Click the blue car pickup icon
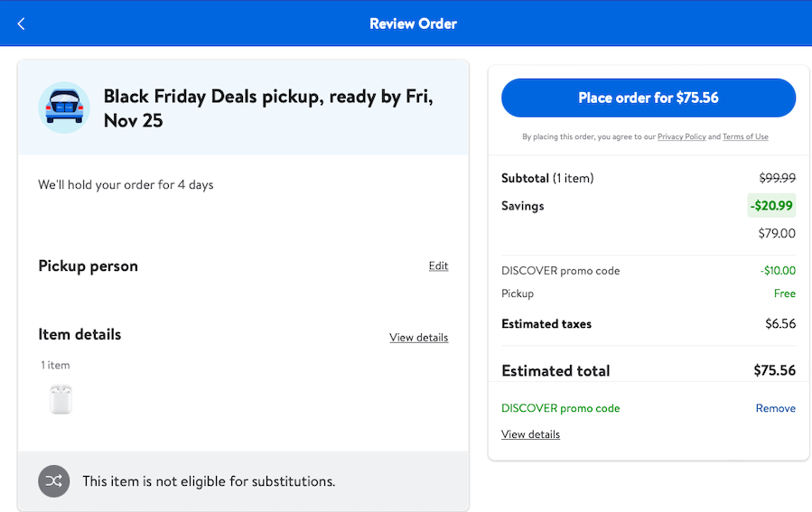 click(64, 107)
